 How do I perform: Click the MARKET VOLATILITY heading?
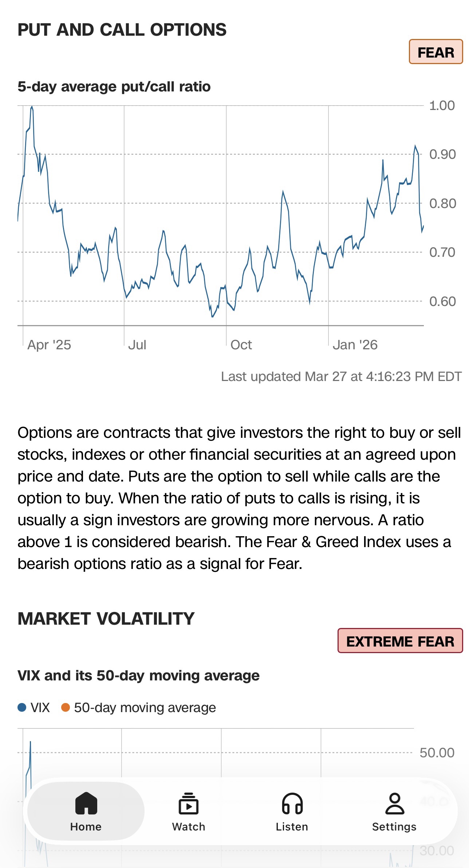(106, 618)
